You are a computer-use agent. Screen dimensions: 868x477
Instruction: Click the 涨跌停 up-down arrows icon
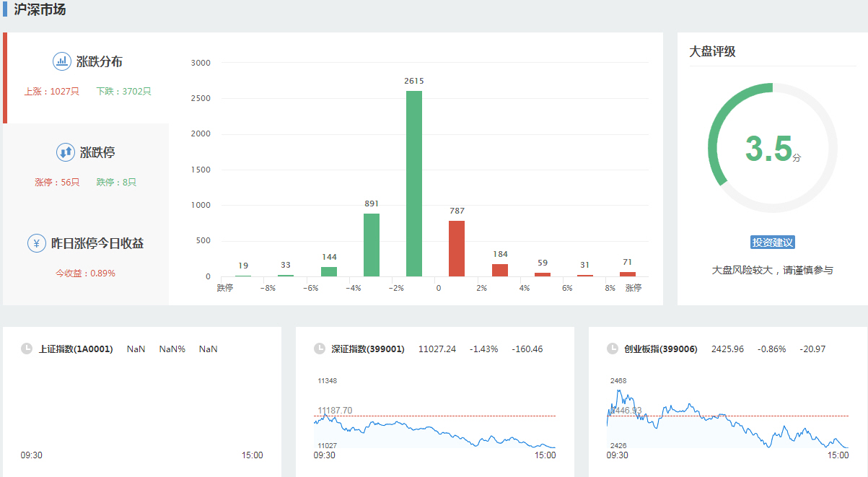coord(65,152)
